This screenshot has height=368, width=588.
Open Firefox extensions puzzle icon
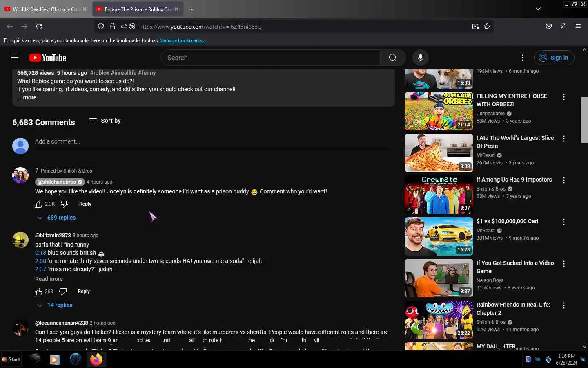coord(563,27)
